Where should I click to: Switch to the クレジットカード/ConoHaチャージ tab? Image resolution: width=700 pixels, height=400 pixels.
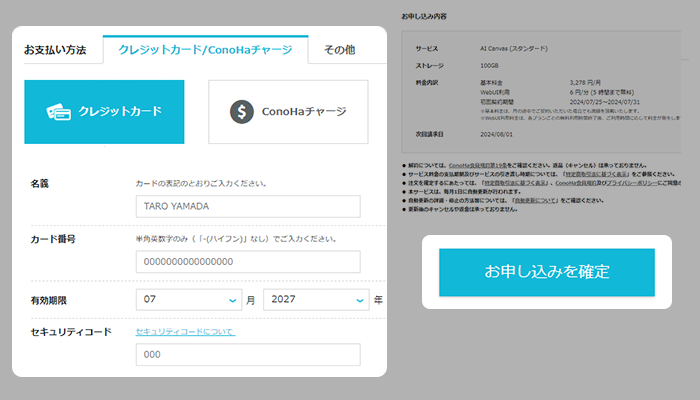coord(205,50)
